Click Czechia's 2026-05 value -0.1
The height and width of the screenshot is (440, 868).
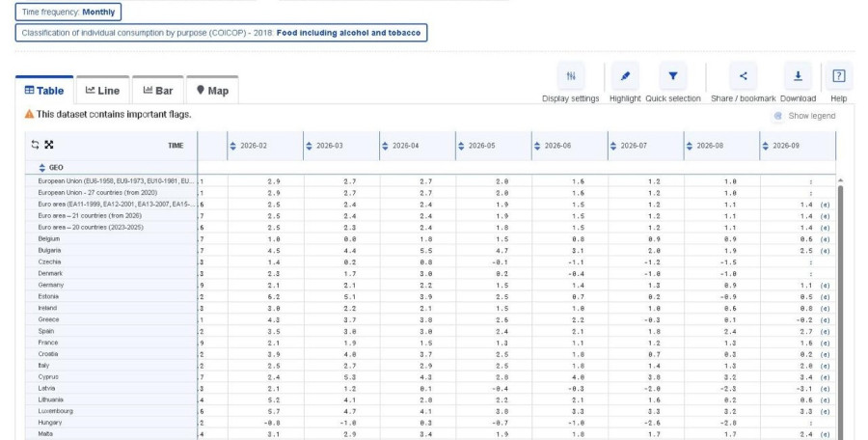(x=500, y=262)
